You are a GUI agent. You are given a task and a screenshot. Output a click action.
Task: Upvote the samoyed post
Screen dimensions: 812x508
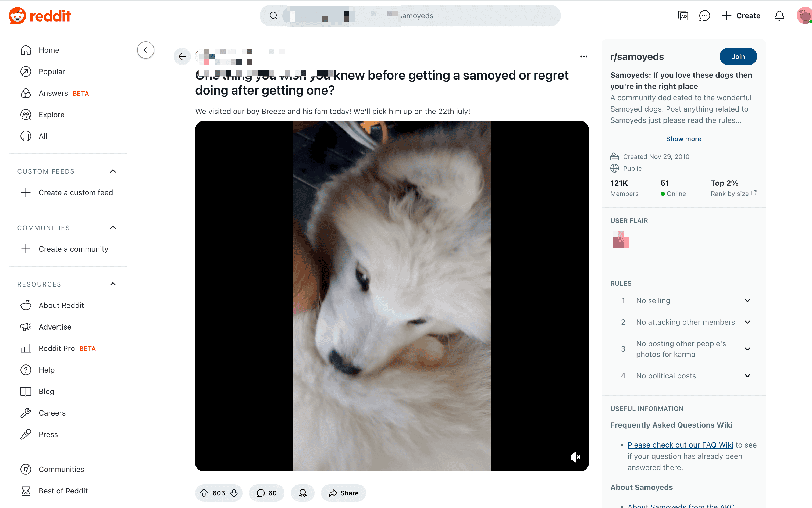204,493
